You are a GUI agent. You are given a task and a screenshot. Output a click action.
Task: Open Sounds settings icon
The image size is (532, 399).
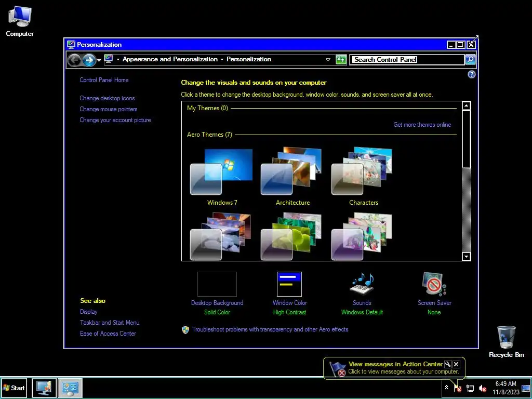tap(362, 284)
